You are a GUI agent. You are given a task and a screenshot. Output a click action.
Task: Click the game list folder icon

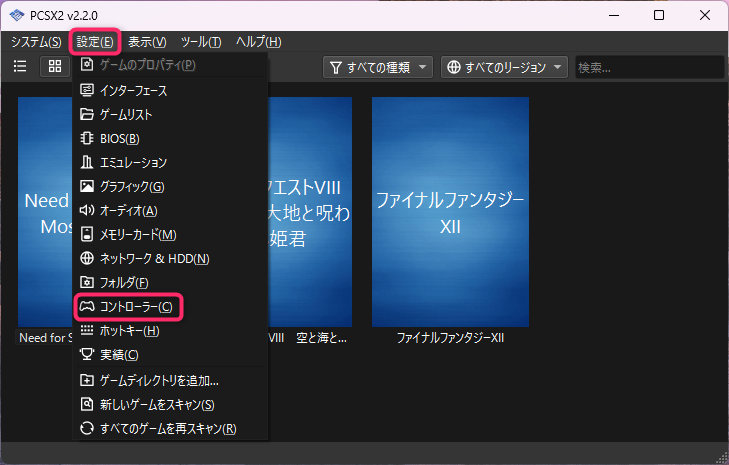point(86,114)
